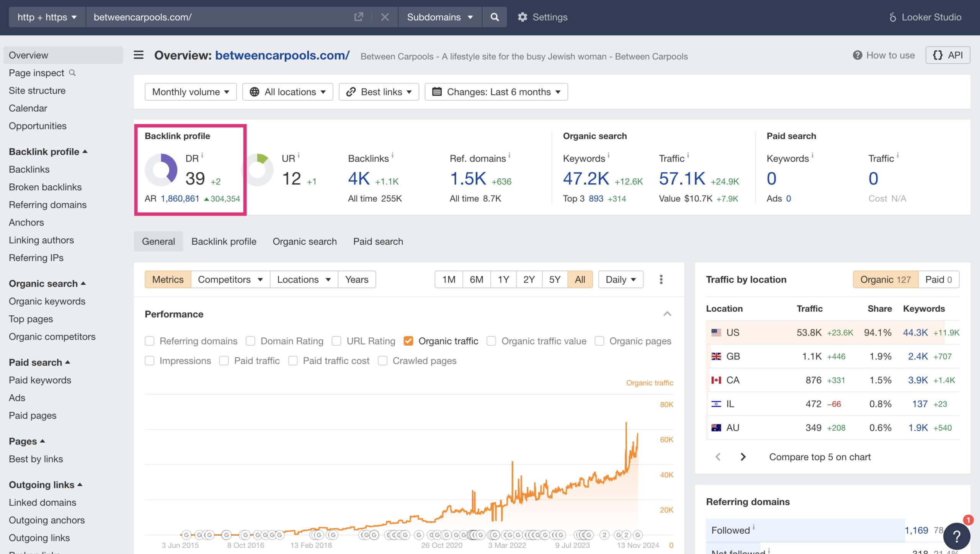Open the Monthly volume dropdown
Image resolution: width=980 pixels, height=554 pixels.
[190, 92]
